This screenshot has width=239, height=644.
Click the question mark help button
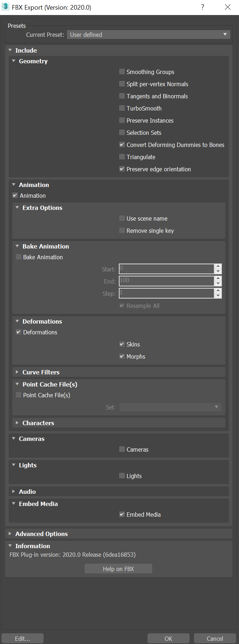[203, 7]
